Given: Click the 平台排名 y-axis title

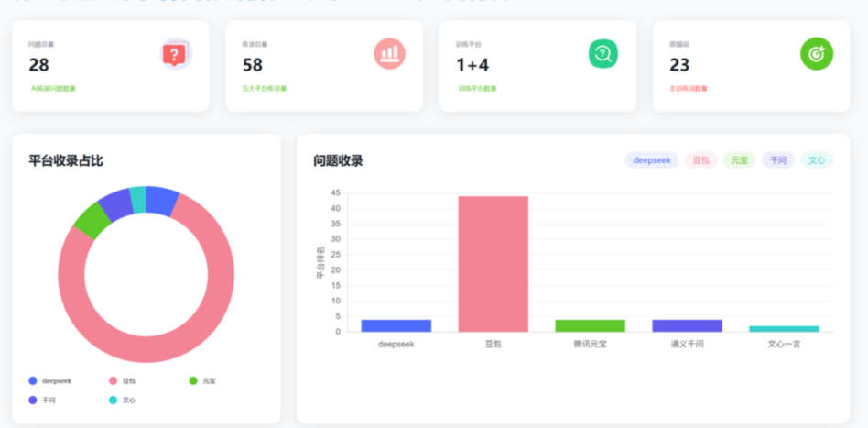Looking at the screenshot, I should click(320, 263).
